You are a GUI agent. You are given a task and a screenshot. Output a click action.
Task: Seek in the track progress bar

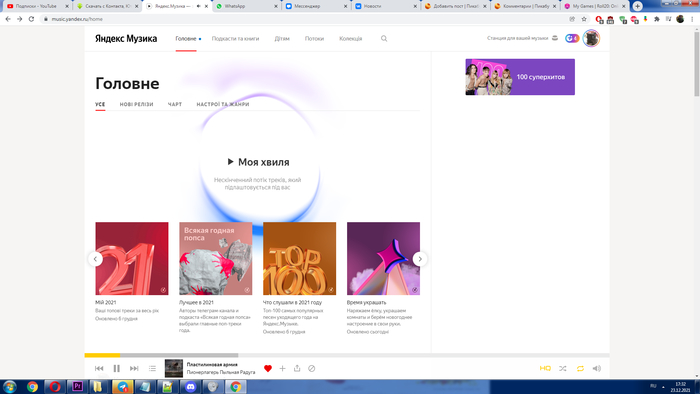point(347,355)
